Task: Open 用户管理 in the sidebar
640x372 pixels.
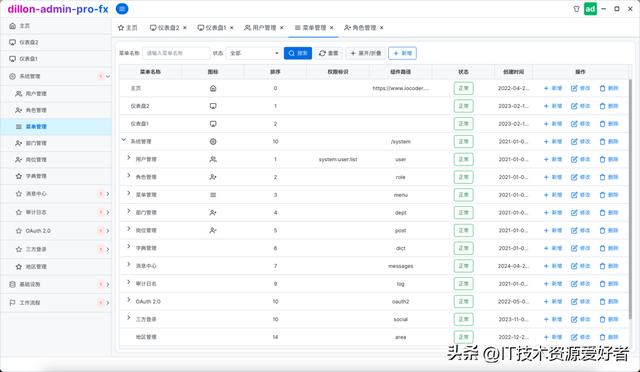Action: tap(56, 94)
